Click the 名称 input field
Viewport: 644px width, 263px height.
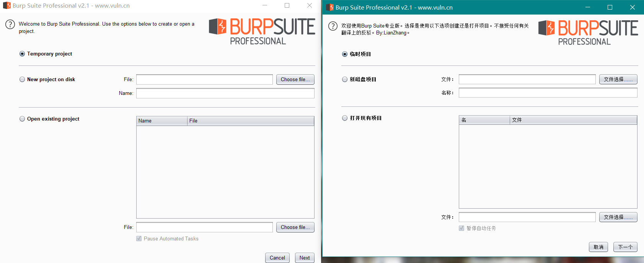click(x=548, y=93)
